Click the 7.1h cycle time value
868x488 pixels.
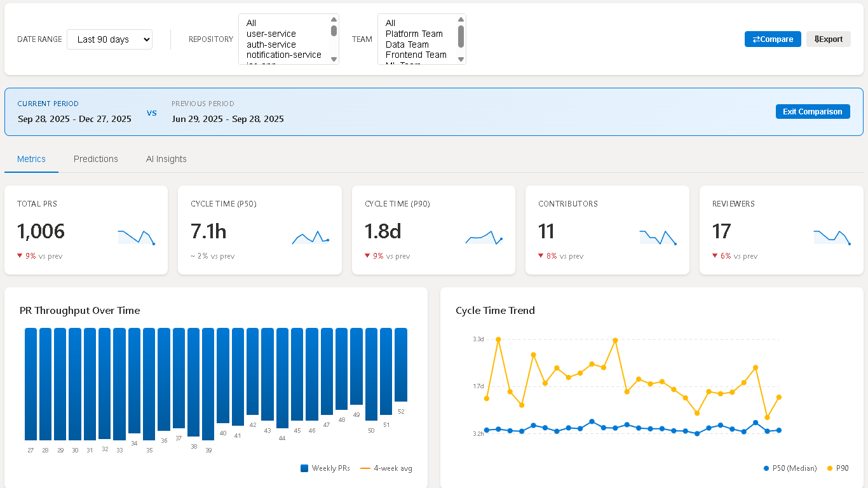point(208,231)
